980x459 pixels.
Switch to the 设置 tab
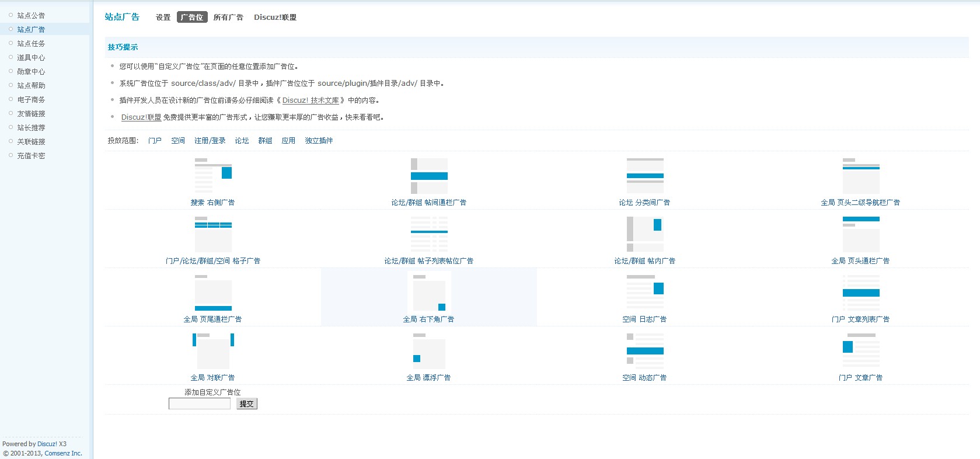pyautogui.click(x=163, y=18)
